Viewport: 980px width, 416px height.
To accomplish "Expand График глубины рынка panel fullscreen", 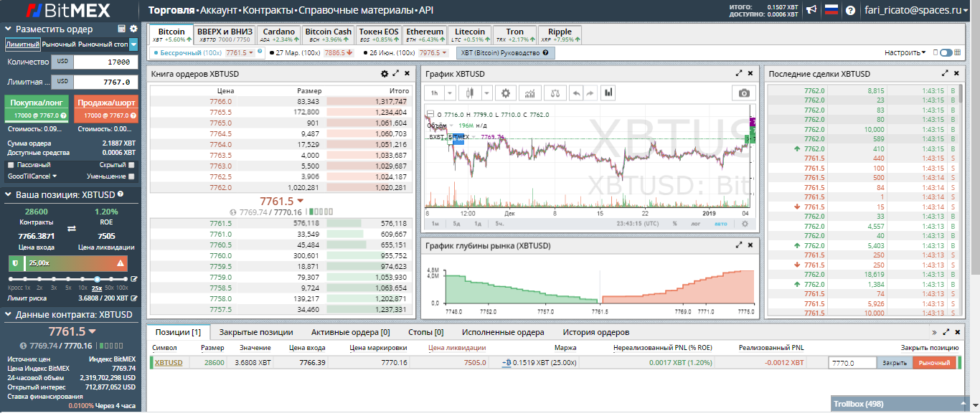I will [x=739, y=245].
